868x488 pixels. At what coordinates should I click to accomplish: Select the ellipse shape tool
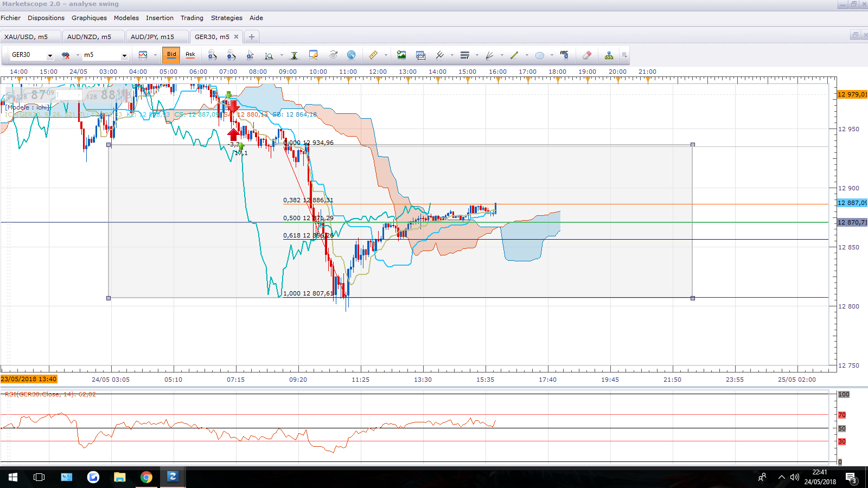click(x=540, y=55)
